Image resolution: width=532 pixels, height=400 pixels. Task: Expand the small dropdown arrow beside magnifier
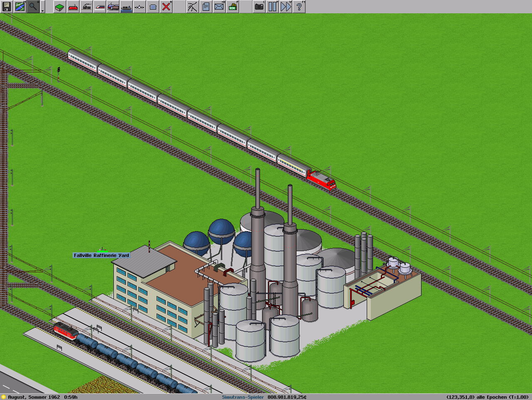[42, 10]
